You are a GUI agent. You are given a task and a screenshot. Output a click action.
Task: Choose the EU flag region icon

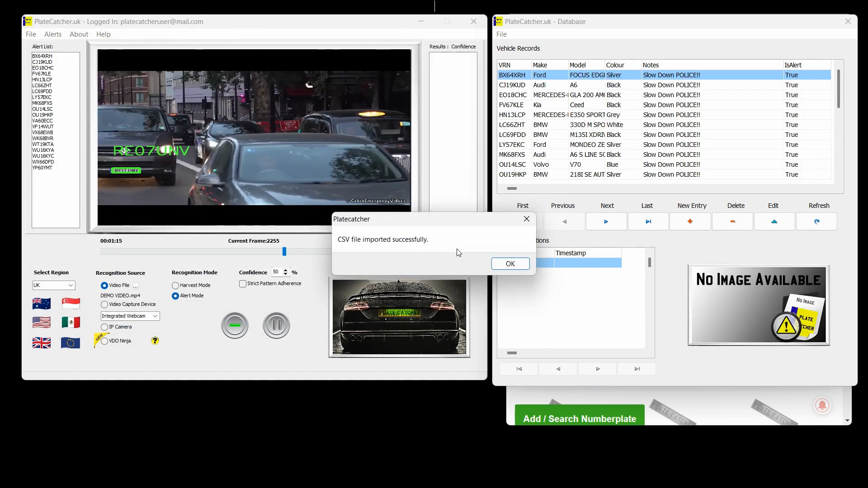(71, 343)
